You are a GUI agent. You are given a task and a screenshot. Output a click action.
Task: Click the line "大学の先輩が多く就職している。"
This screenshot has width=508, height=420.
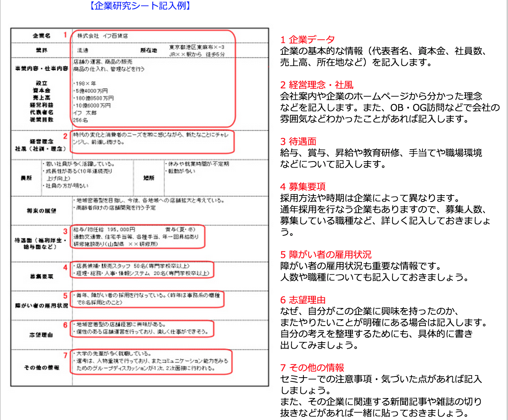(112, 353)
